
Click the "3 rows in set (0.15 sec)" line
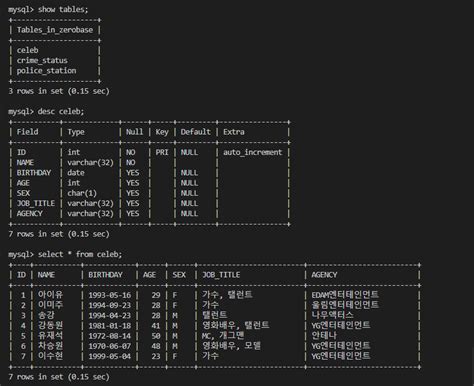click(59, 91)
